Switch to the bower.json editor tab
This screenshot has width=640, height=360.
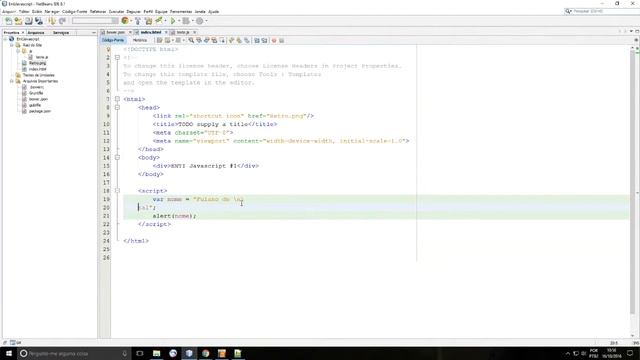coord(116,32)
